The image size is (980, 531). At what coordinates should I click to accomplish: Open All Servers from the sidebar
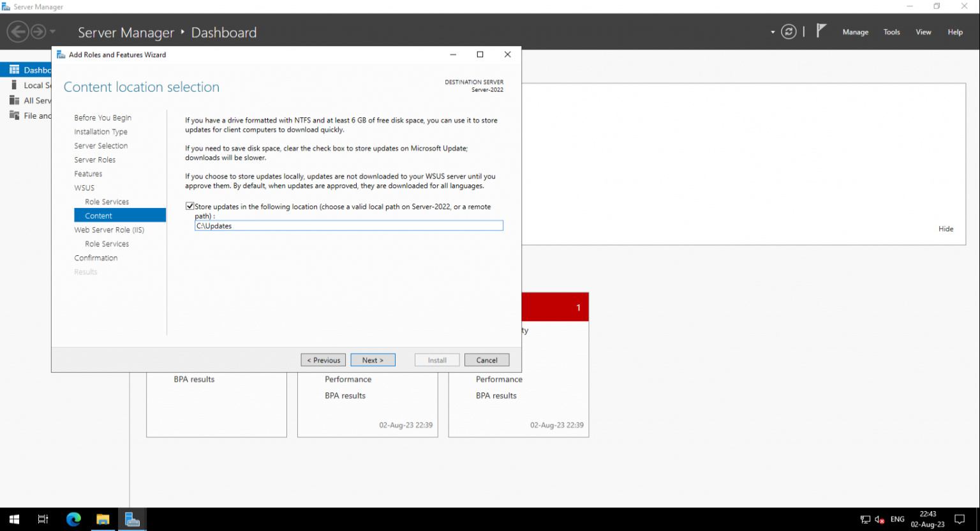(14, 100)
